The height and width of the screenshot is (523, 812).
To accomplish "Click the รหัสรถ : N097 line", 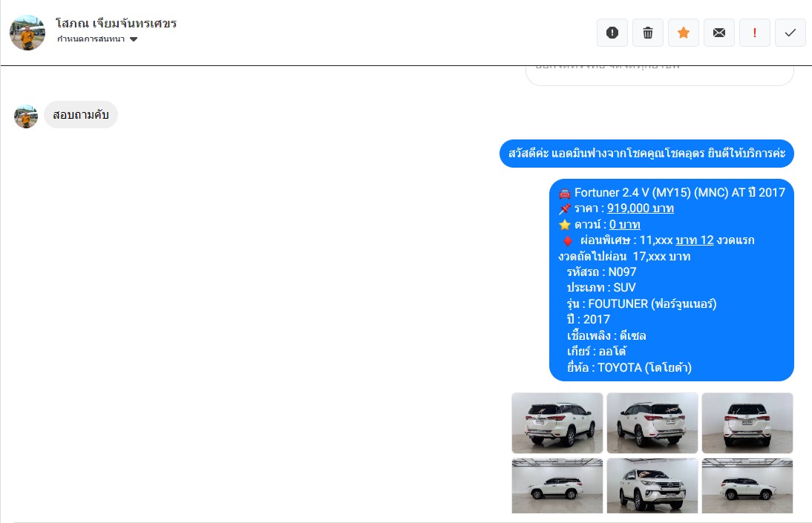I will pyautogui.click(x=601, y=272).
